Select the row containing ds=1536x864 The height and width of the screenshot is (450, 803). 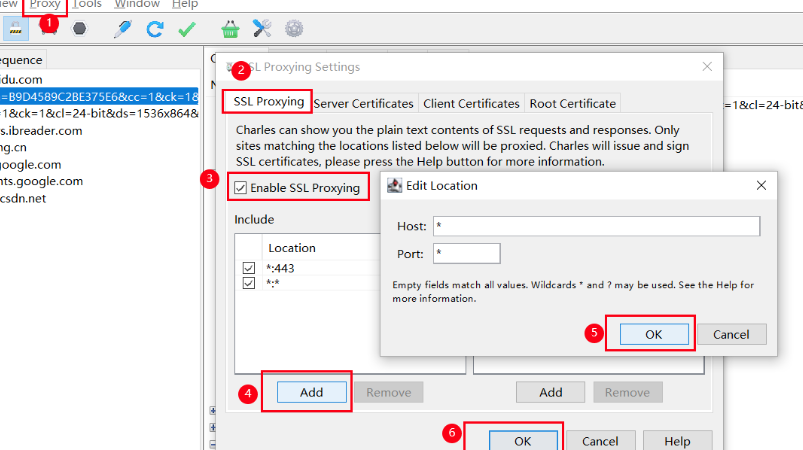click(99, 113)
